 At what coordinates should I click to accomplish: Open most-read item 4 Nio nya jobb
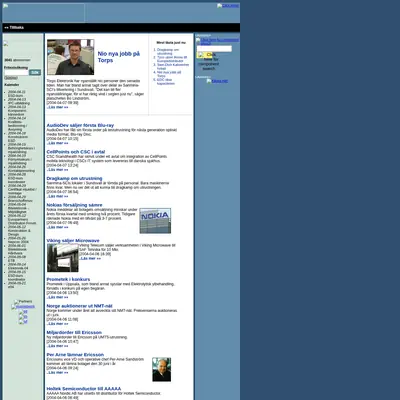169,74
